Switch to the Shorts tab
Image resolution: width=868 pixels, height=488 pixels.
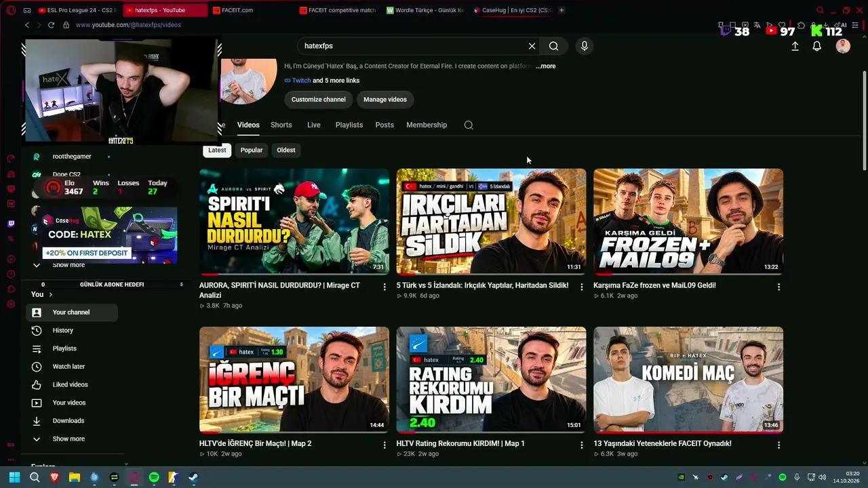tap(281, 125)
